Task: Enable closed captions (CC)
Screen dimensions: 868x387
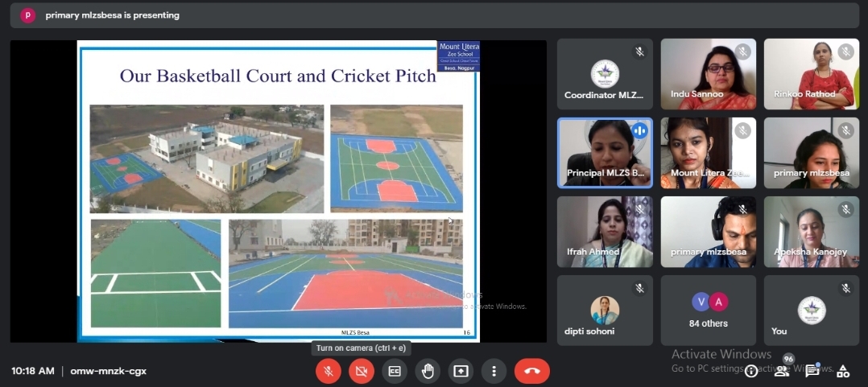Action: click(395, 372)
